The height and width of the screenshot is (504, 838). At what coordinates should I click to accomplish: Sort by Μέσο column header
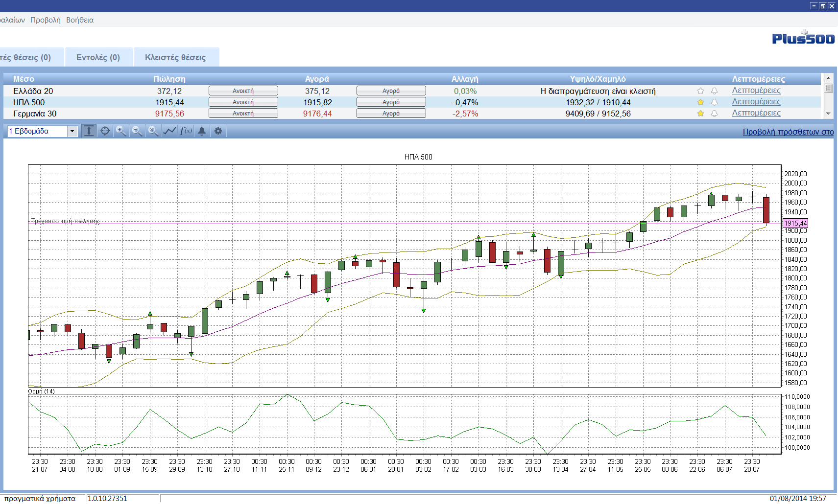(24, 79)
